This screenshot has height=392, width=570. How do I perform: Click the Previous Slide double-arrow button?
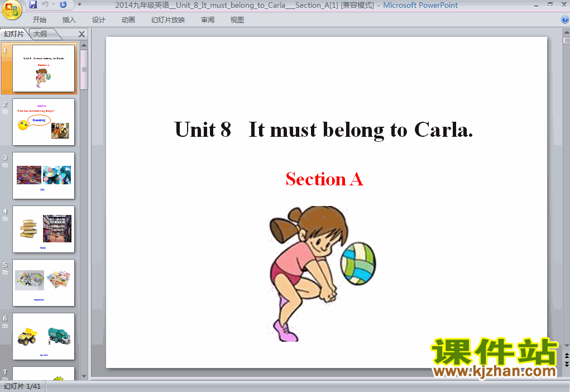[567, 355]
